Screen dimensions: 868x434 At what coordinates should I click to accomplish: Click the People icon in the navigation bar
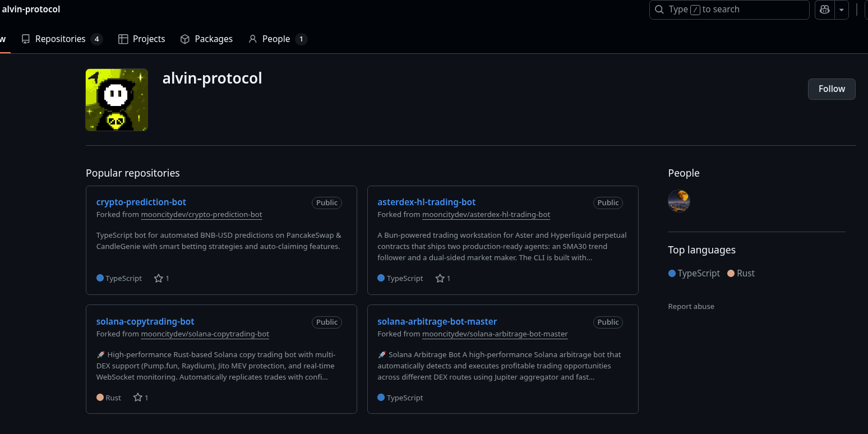point(253,39)
